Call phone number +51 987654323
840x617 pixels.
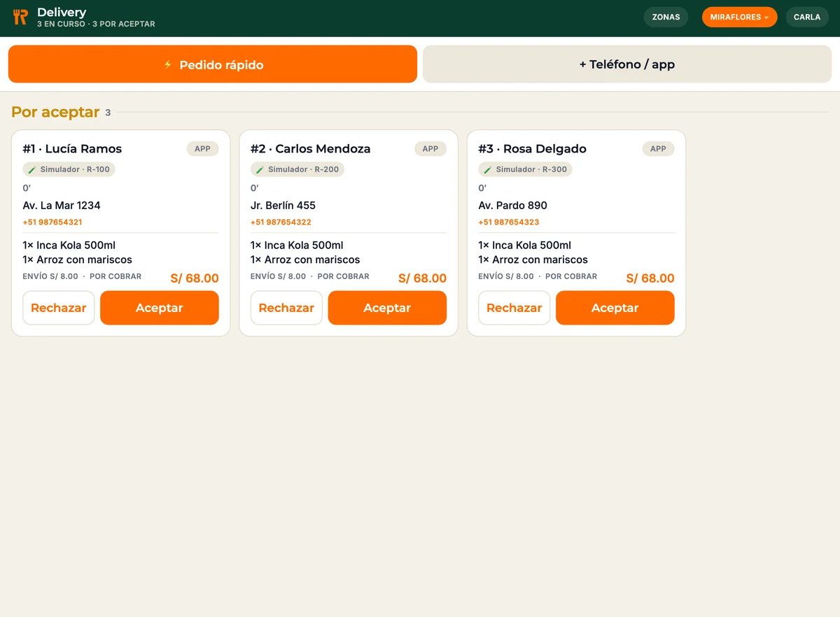[x=509, y=222]
